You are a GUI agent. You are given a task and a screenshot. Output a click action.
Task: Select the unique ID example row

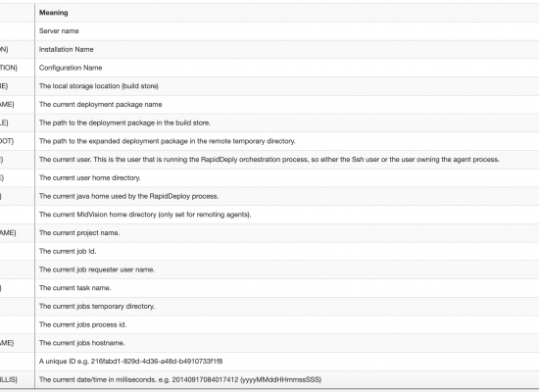coord(269,362)
